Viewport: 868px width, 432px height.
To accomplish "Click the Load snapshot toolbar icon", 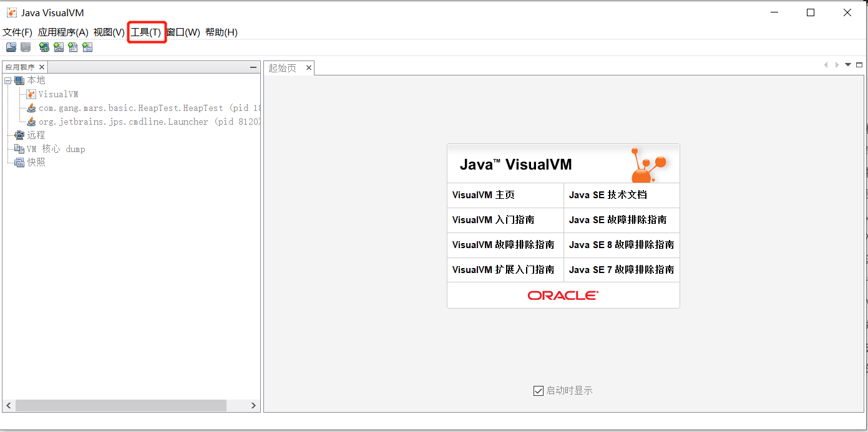I will pyautogui.click(x=11, y=47).
